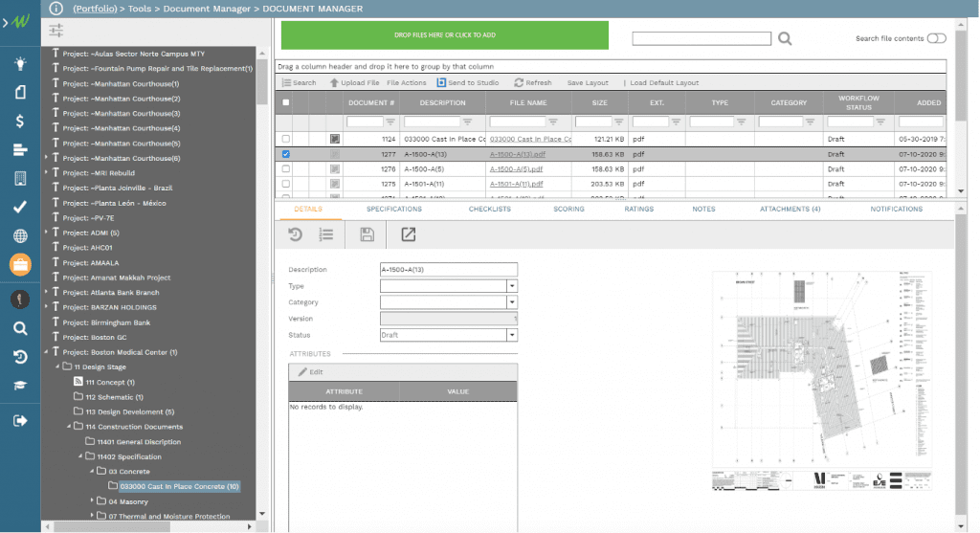Open the dollar sign cost sidebar icon
980x533 pixels.
[x=20, y=122]
